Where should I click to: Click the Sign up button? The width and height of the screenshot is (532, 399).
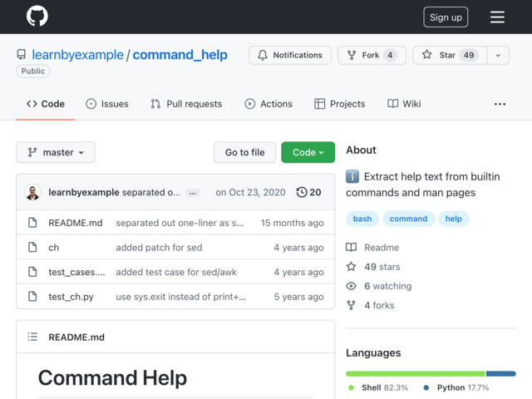click(446, 17)
